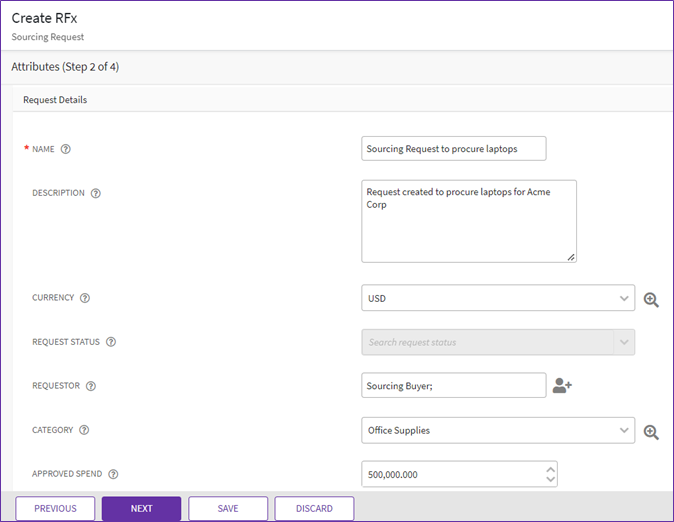
Task: Decrease approved spend with down arrow
Action: coord(548,480)
